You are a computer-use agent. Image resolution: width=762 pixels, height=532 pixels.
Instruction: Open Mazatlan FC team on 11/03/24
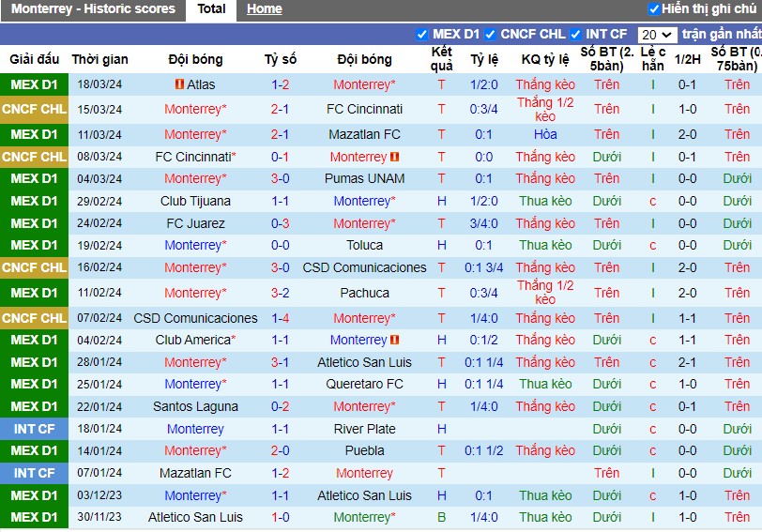(x=364, y=134)
